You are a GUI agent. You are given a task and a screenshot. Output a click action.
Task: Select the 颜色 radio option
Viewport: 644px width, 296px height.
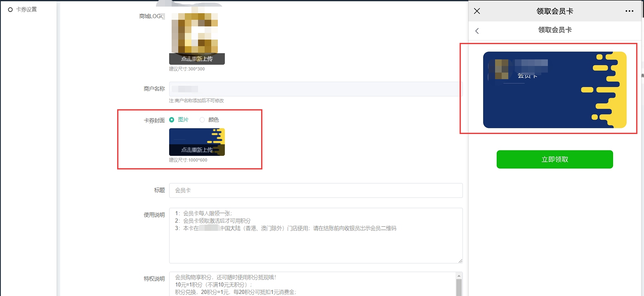coord(202,120)
